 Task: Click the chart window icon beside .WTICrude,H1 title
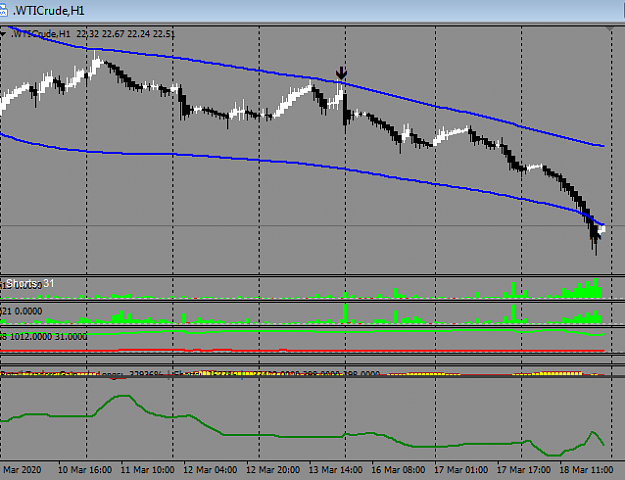tap(3, 10)
